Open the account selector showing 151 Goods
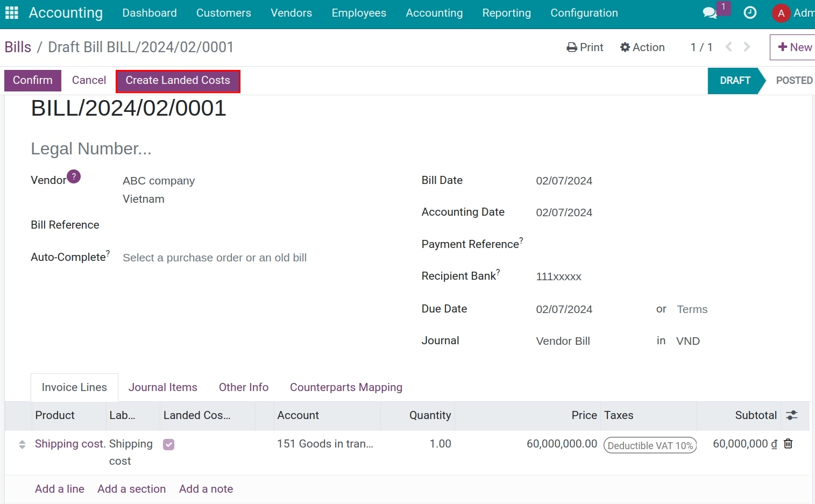 [325, 444]
